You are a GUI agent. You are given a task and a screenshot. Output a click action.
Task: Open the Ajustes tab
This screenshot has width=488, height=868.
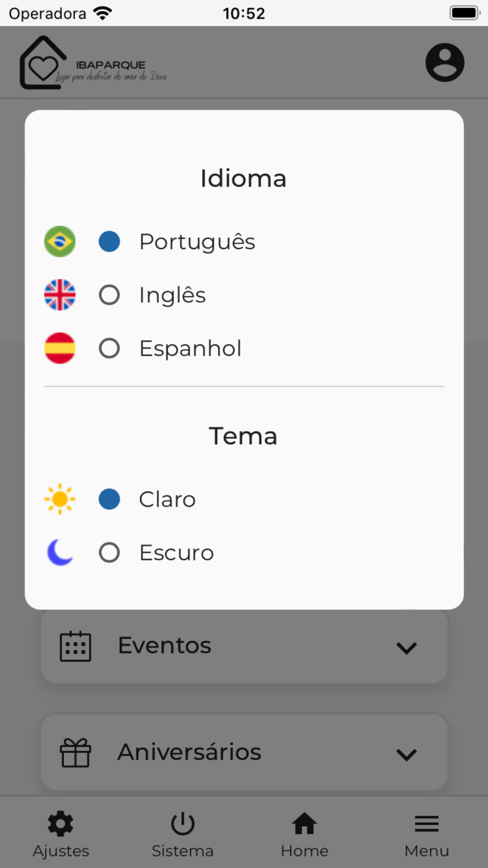click(x=61, y=834)
